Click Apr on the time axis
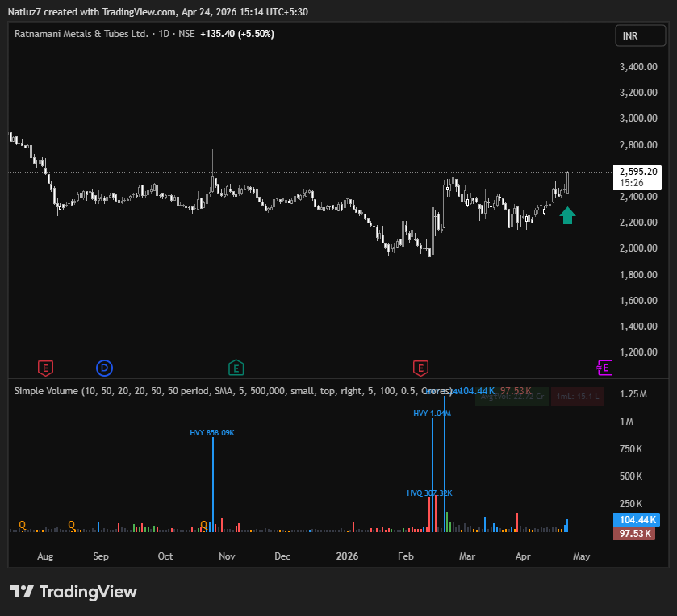677x616 pixels. [522, 556]
